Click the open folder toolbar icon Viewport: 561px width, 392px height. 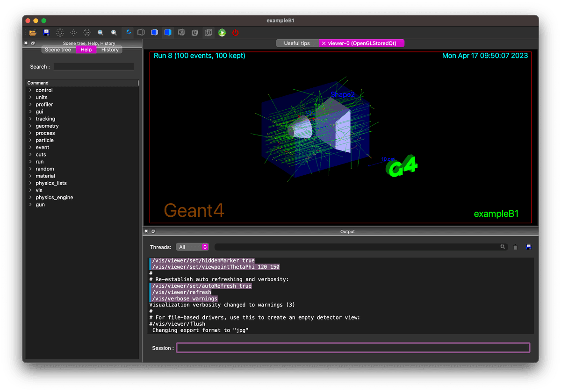pos(33,33)
